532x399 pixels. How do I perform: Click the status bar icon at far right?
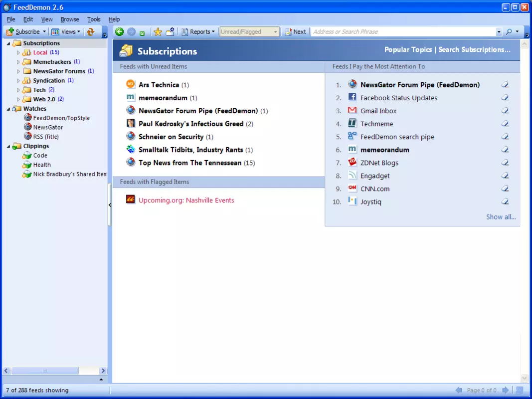(519, 390)
